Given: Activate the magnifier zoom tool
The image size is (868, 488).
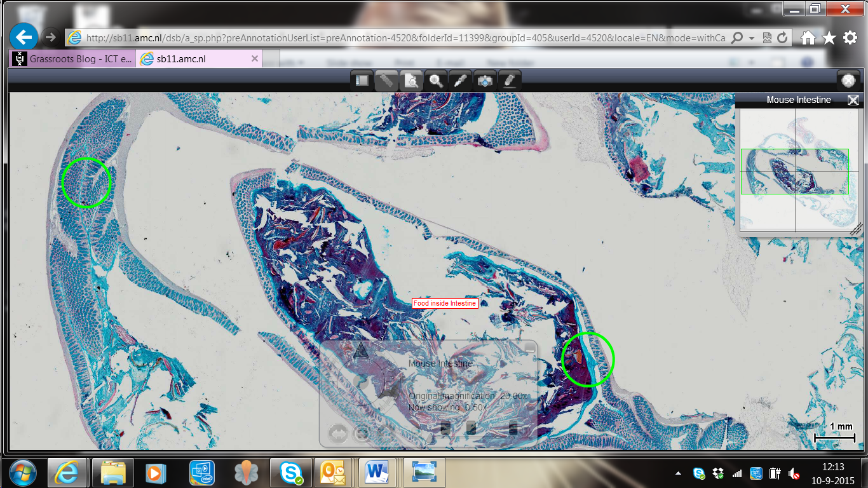Looking at the screenshot, I should point(436,81).
